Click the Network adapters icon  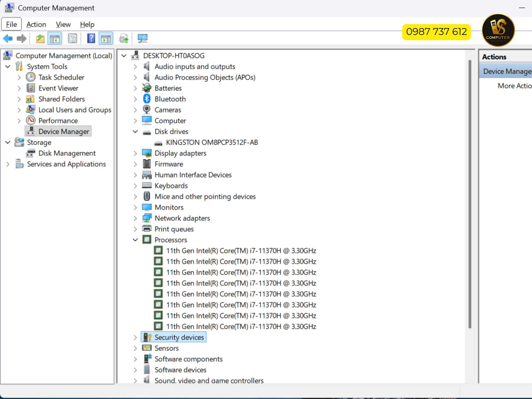[x=147, y=218]
